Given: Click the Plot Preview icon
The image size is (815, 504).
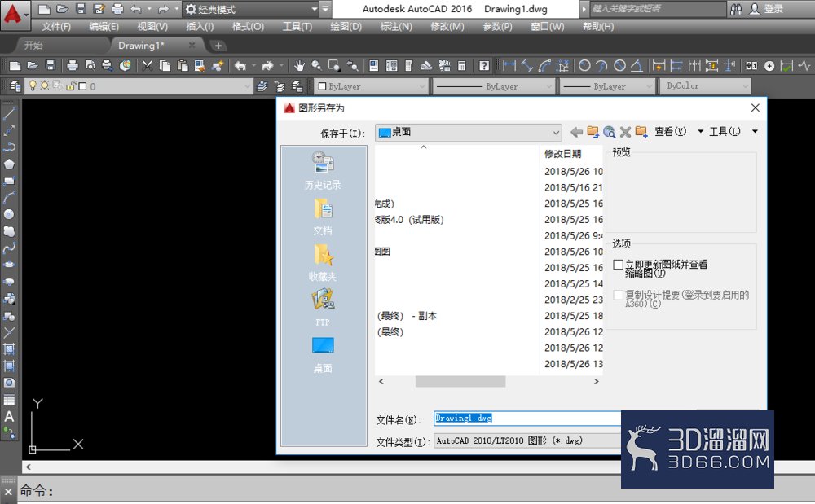Looking at the screenshot, I should pyautogui.click(x=90, y=66).
